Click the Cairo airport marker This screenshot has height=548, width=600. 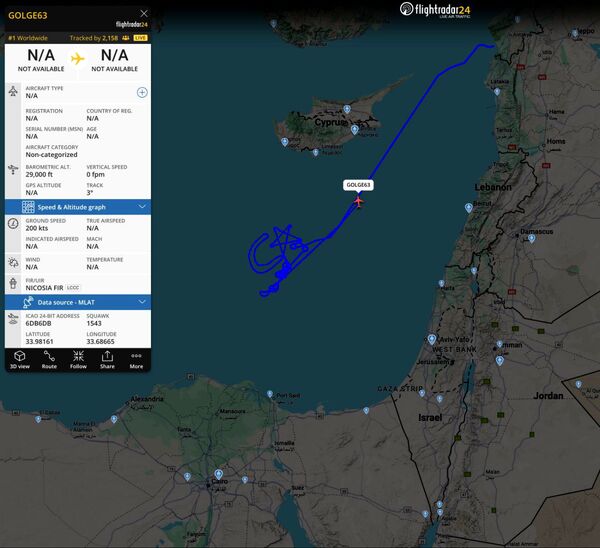pyautogui.click(x=218, y=475)
